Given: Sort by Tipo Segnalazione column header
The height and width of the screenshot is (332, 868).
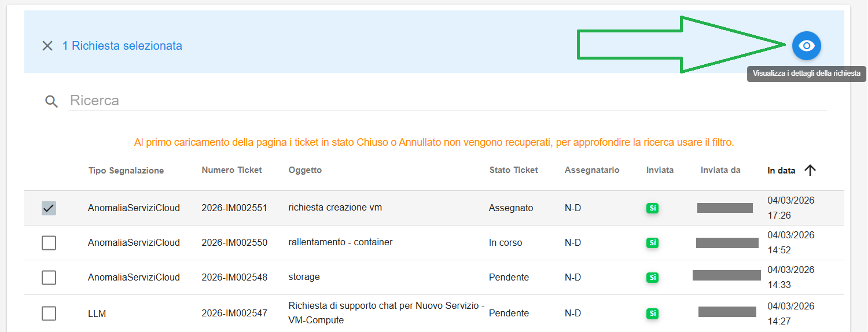Looking at the screenshot, I should [126, 171].
